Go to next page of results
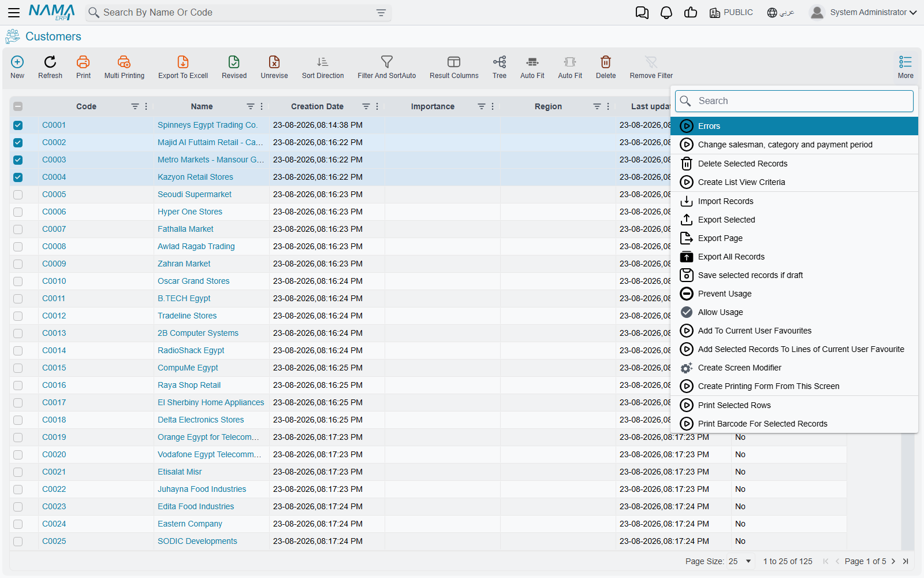Image resolution: width=924 pixels, height=578 pixels. point(893,561)
